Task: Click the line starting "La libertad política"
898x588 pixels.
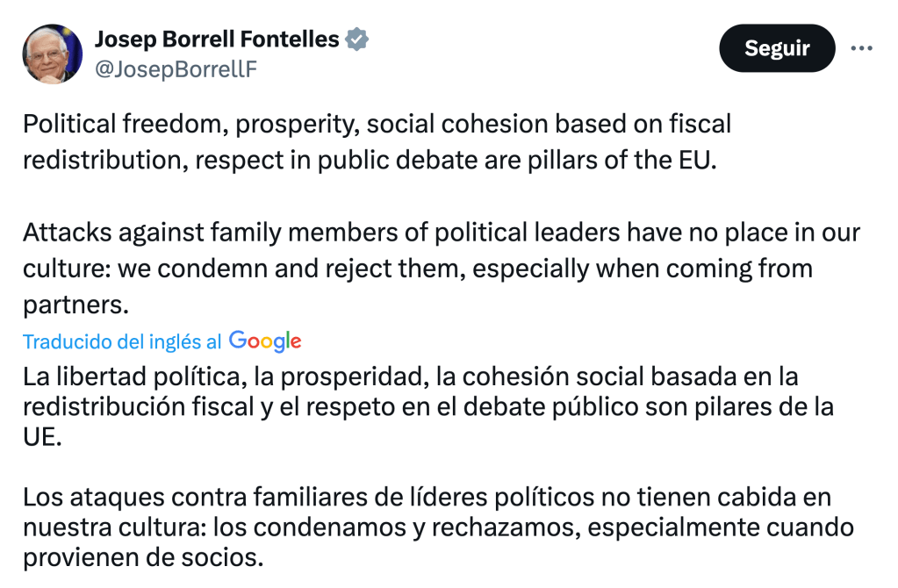Action: click(x=410, y=377)
